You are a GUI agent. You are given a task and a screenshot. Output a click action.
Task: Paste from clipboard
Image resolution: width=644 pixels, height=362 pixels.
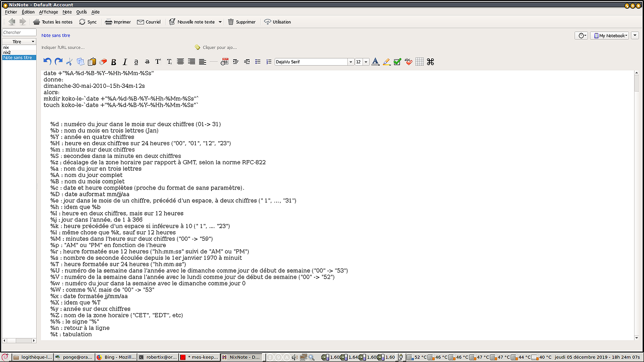91,62
